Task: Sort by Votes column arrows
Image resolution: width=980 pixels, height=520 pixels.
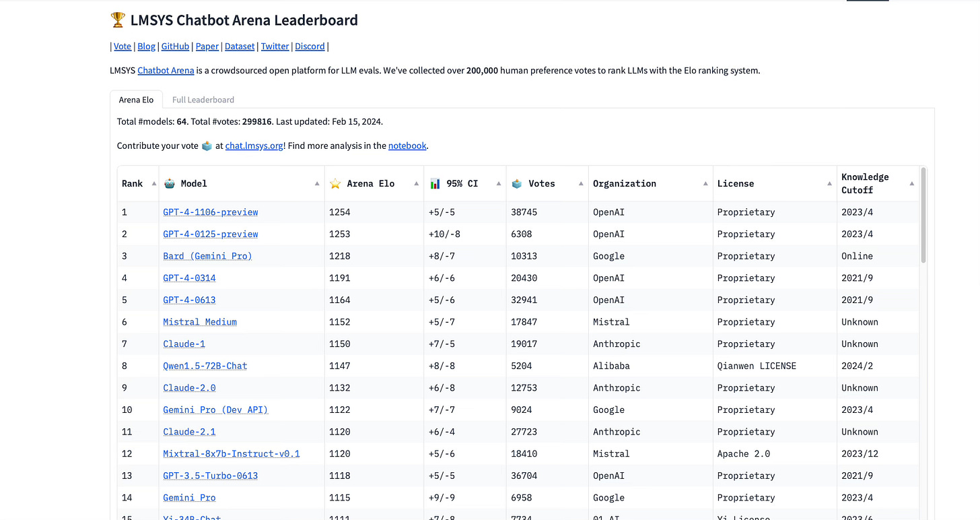Action: [x=581, y=184]
